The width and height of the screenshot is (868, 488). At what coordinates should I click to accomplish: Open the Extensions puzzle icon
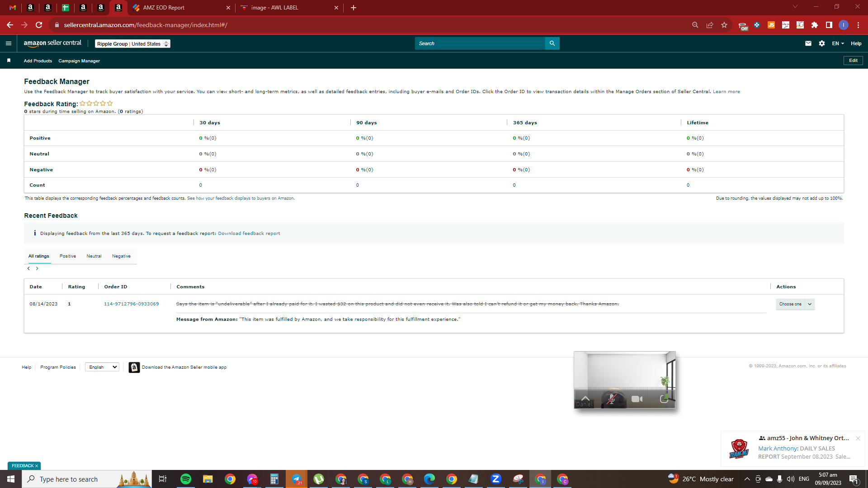(x=815, y=25)
